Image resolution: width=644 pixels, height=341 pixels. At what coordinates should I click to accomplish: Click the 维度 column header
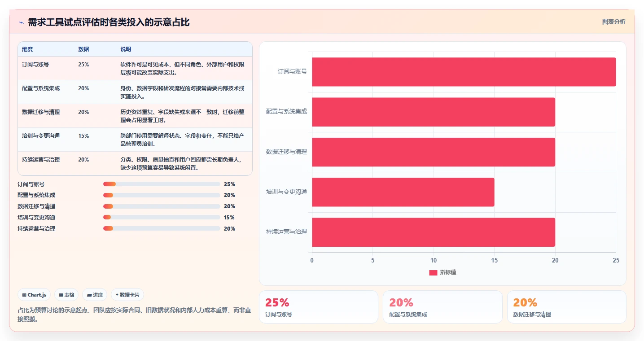(x=27, y=49)
